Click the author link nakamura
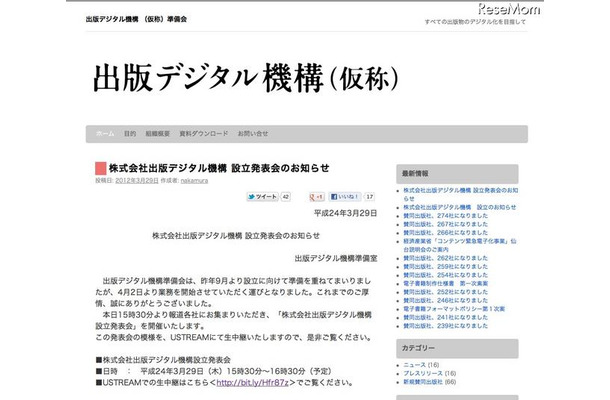This screenshot has height=400, width=610. tap(194, 181)
